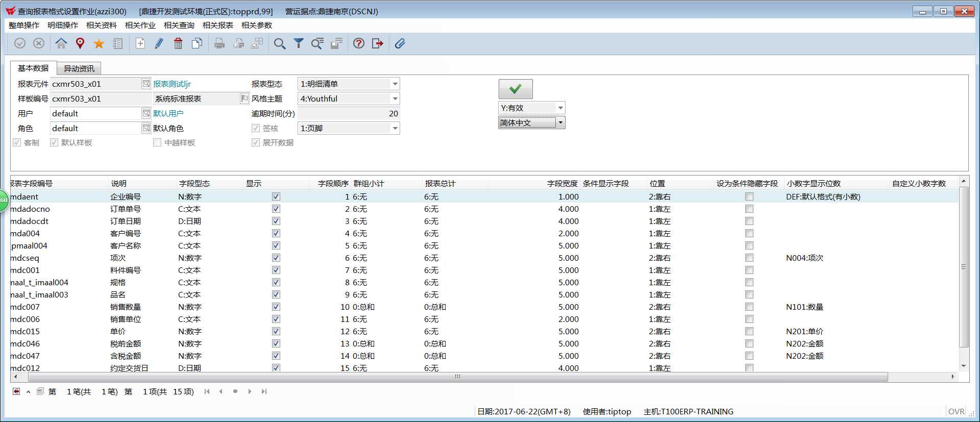This screenshot has height=422, width=980.
Task: Switch to the 异动资讯 tab
Action: click(x=79, y=68)
